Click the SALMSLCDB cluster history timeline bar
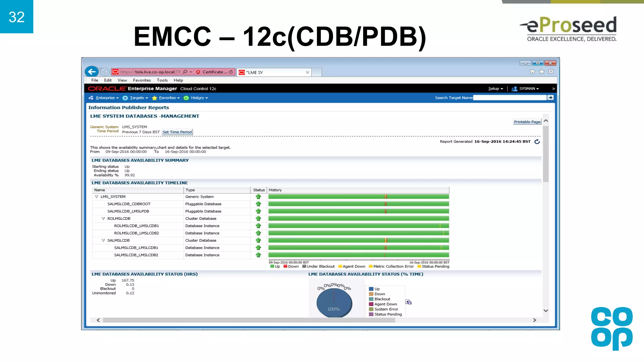The width and height of the screenshot is (644, 362). [358, 240]
